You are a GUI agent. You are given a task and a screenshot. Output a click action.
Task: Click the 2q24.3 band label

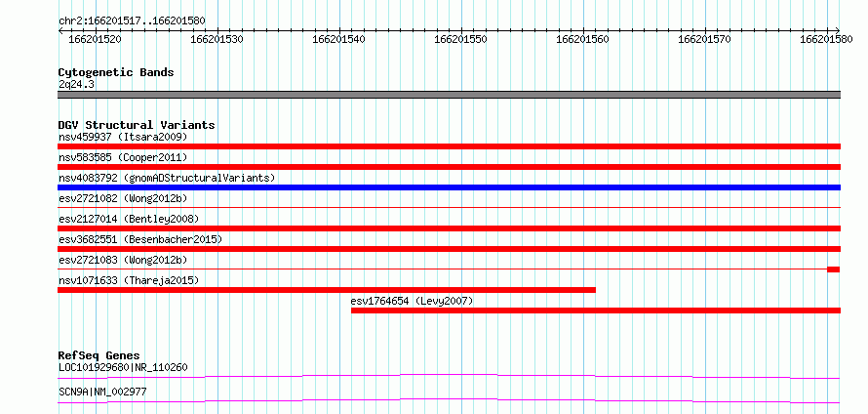coord(76,85)
